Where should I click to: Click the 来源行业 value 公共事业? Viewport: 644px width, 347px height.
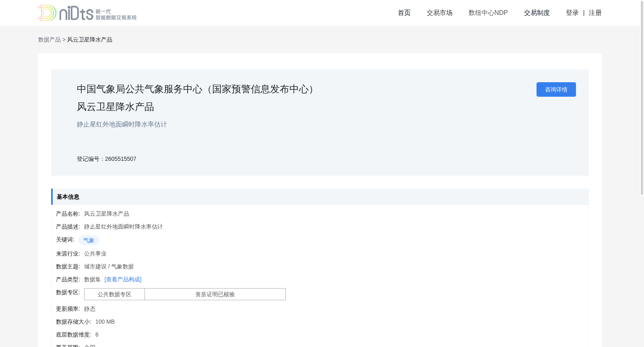click(95, 253)
